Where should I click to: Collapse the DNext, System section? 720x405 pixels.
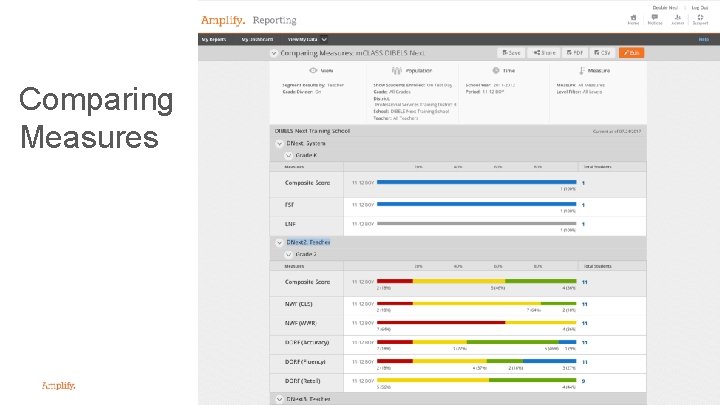(279, 144)
